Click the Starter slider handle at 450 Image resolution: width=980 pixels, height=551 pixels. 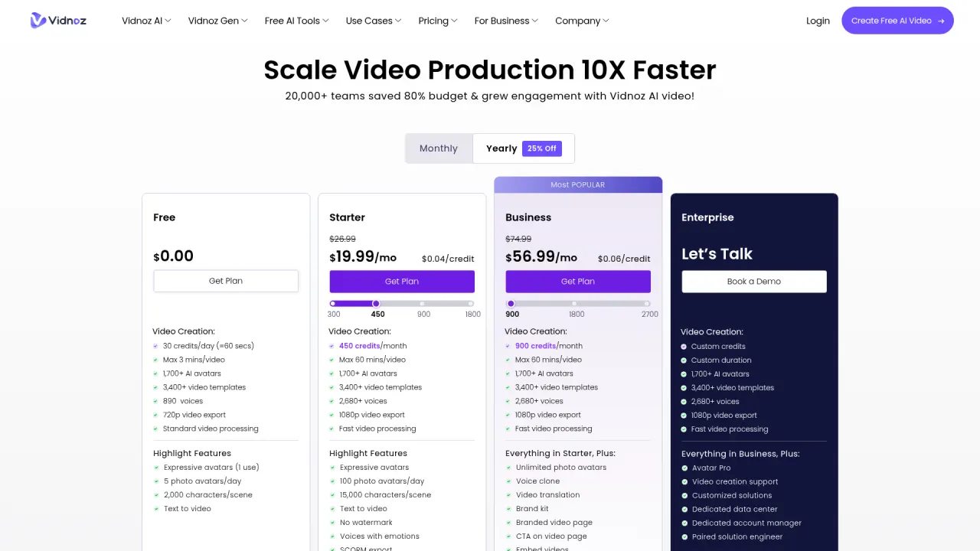click(x=376, y=304)
